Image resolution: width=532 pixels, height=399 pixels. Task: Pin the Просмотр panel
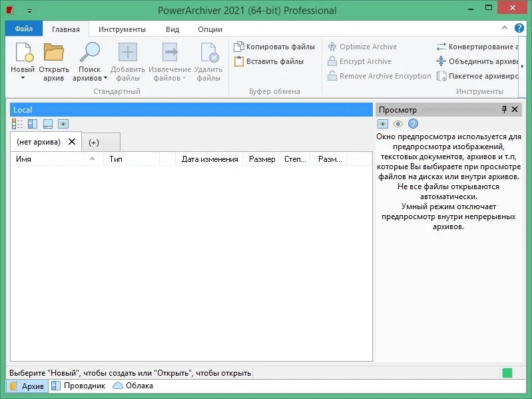[x=504, y=109]
